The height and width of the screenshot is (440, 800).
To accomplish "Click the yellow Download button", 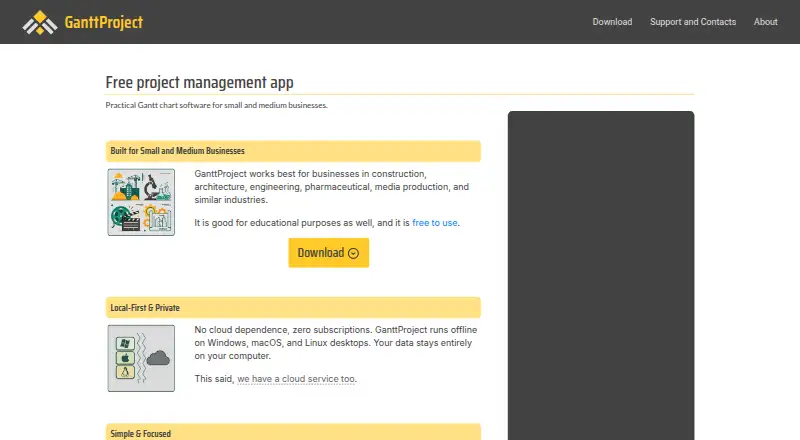I will [x=329, y=253].
